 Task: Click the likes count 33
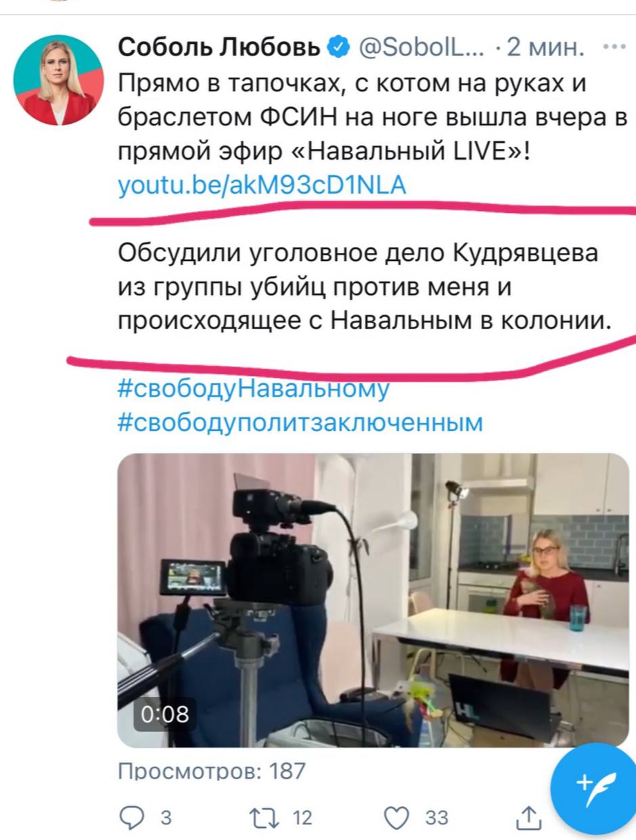(436, 818)
